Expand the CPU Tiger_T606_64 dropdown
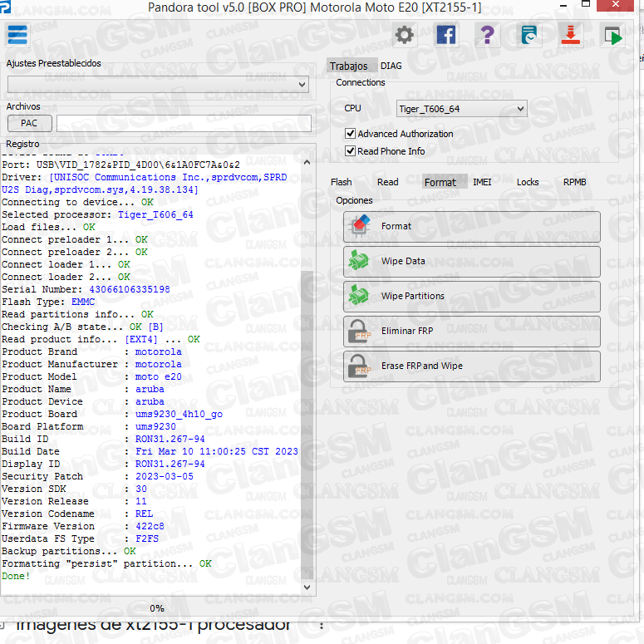644x644 pixels. (x=461, y=109)
